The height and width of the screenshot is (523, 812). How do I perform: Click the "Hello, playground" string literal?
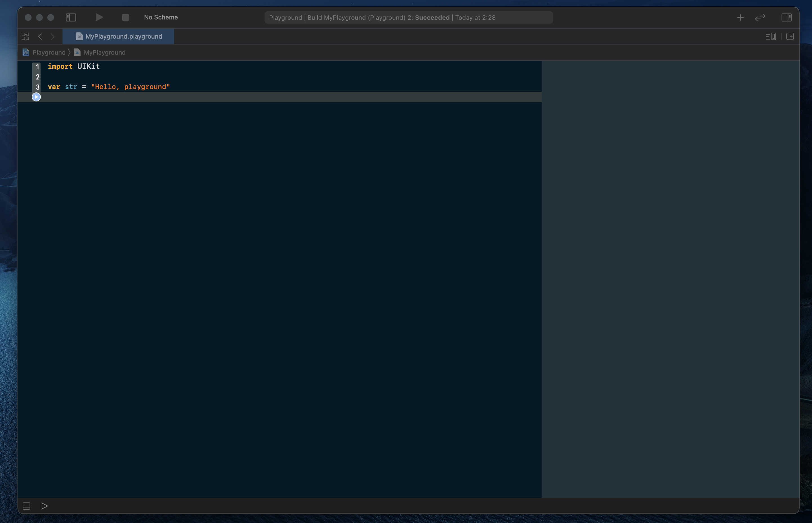pos(130,87)
